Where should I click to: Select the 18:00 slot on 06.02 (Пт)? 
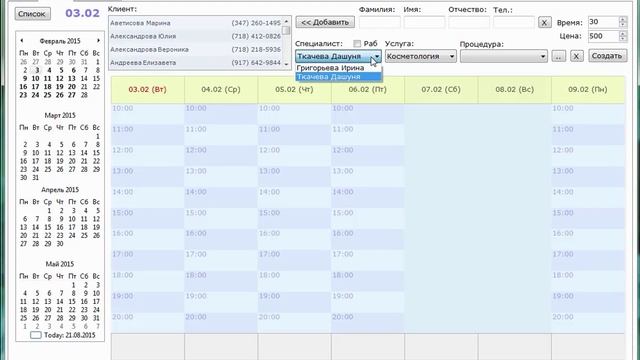tap(368, 281)
